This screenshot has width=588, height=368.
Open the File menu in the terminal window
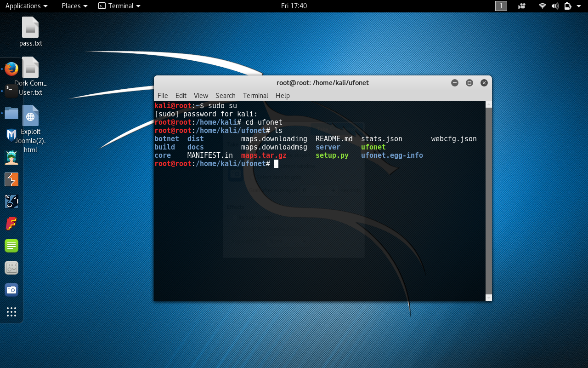(x=163, y=96)
